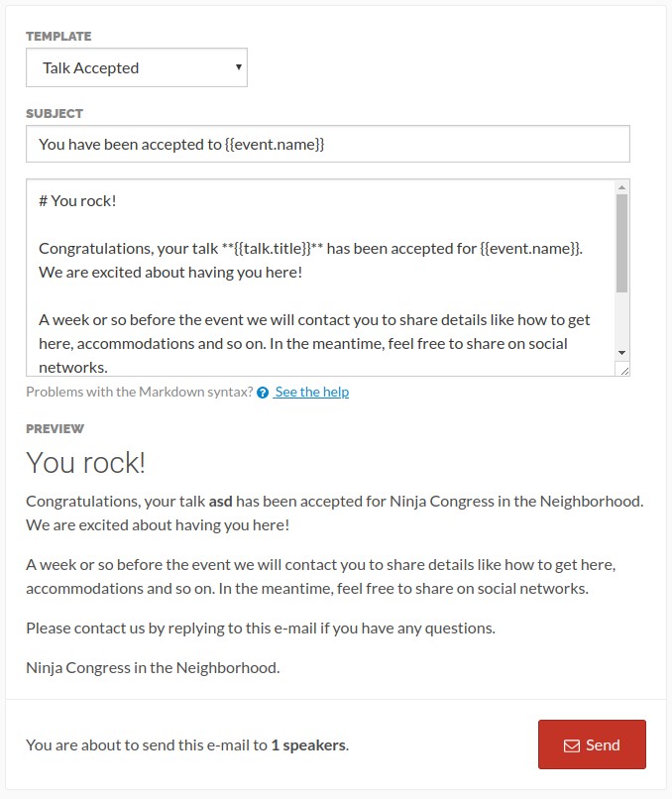Click the subject input field
Viewport: 672px width, 799px height.
pyautogui.click(x=328, y=144)
